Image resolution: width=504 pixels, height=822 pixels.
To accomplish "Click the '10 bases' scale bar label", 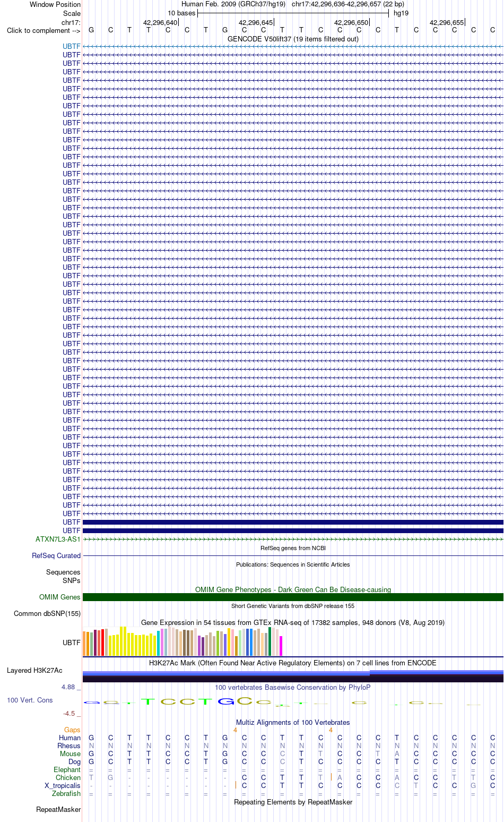I will tap(181, 13).
